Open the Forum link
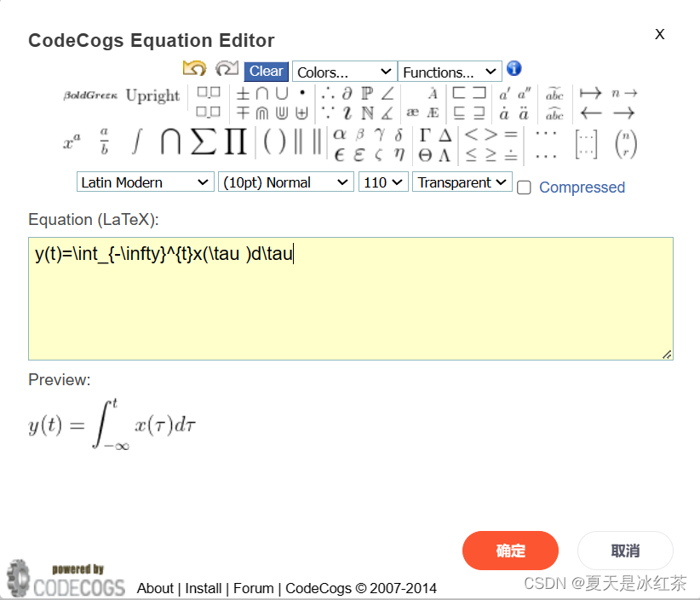This screenshot has height=600, width=700. click(x=254, y=588)
